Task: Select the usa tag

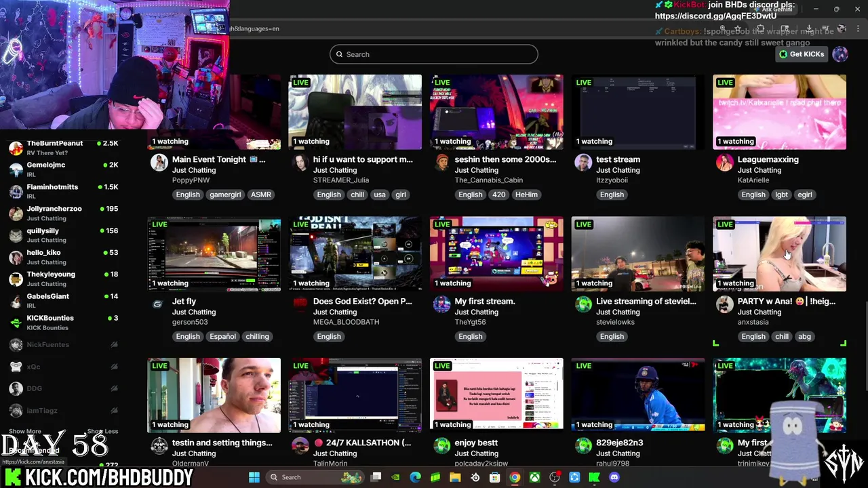Action: tap(380, 195)
